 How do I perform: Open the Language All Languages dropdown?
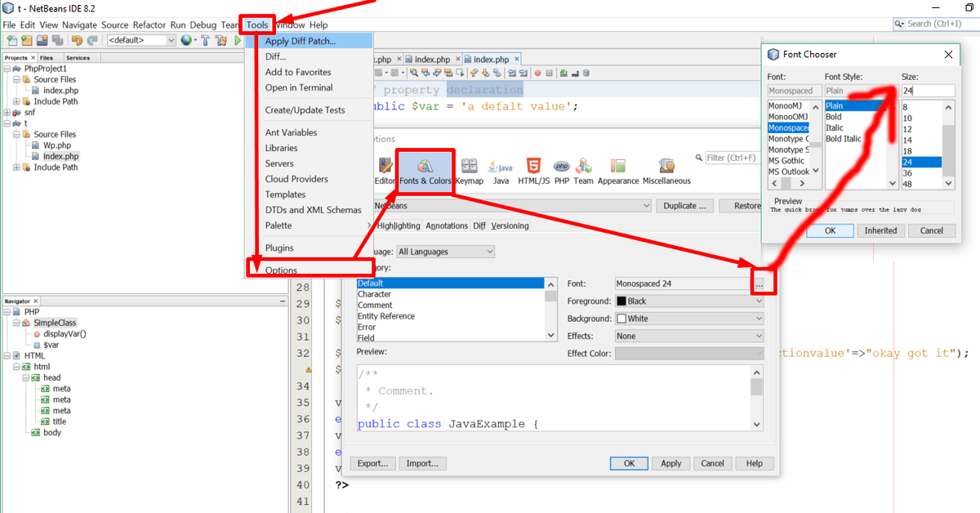pyautogui.click(x=445, y=252)
